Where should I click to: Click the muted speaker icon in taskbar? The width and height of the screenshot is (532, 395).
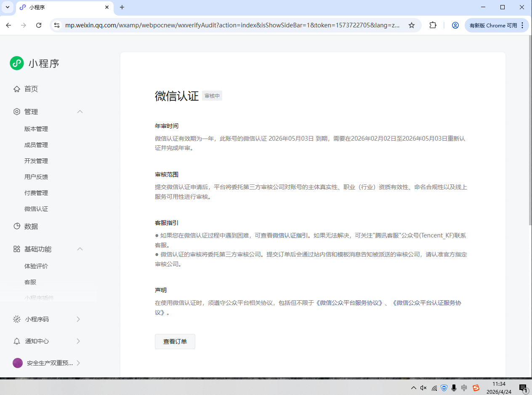[x=423, y=388]
